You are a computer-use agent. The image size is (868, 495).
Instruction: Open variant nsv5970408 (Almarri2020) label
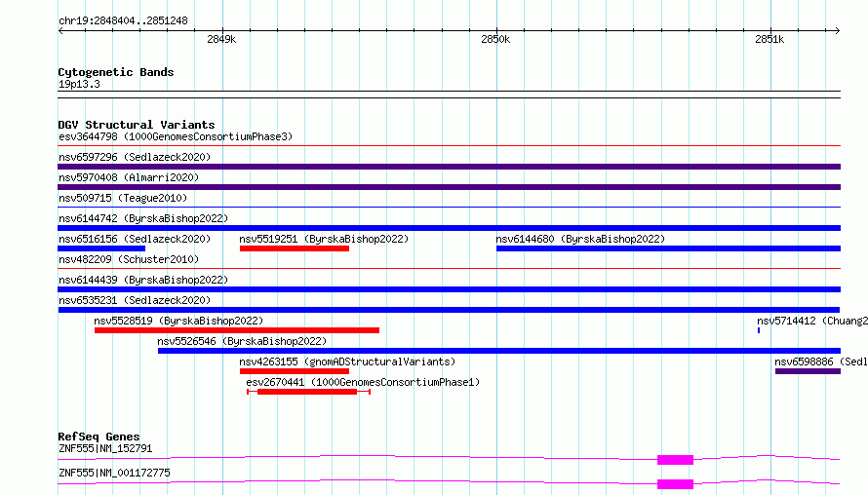click(x=129, y=177)
